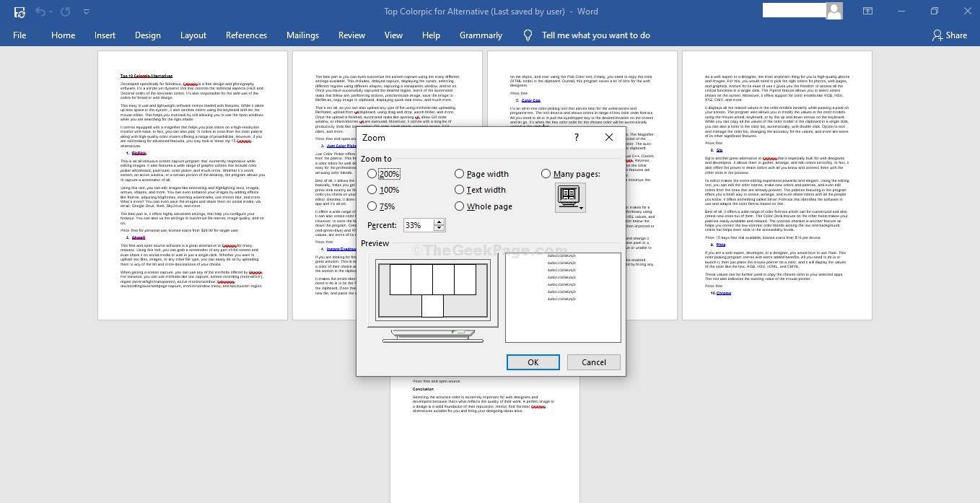Select the 200% zoom radio button
The image size is (980, 503).
coord(372,173)
